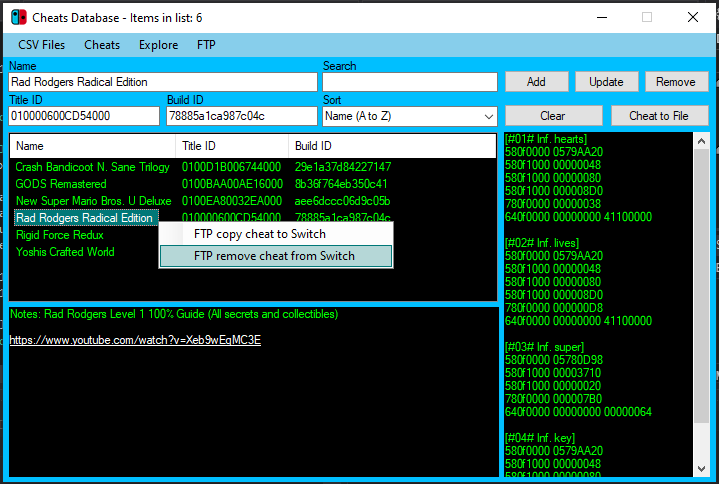Viewport: 719px width, 484px height.
Task: Click code line 780f0000 00000038
Action: (x=553, y=204)
